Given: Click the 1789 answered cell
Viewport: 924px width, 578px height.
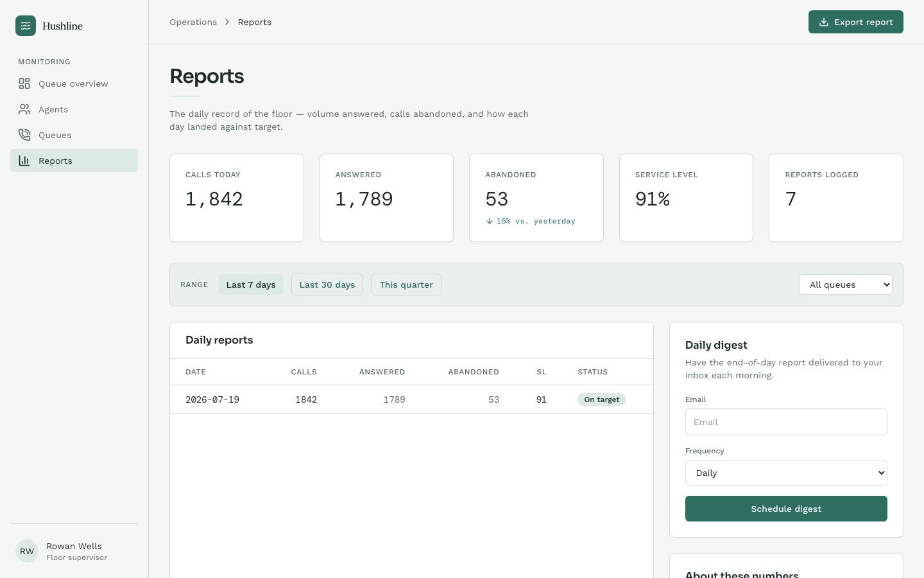Looking at the screenshot, I should [x=394, y=399].
